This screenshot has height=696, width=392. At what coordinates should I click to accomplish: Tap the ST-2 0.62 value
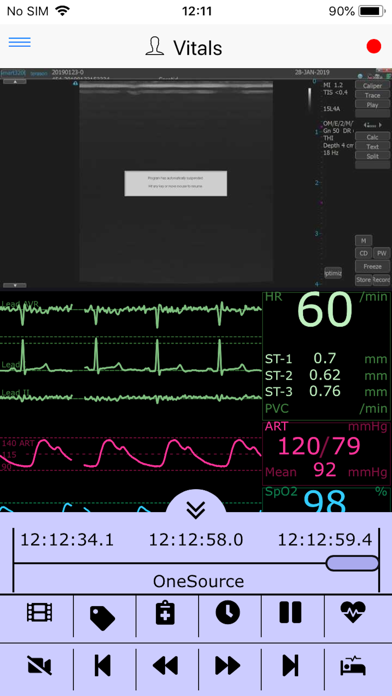pos(325,375)
